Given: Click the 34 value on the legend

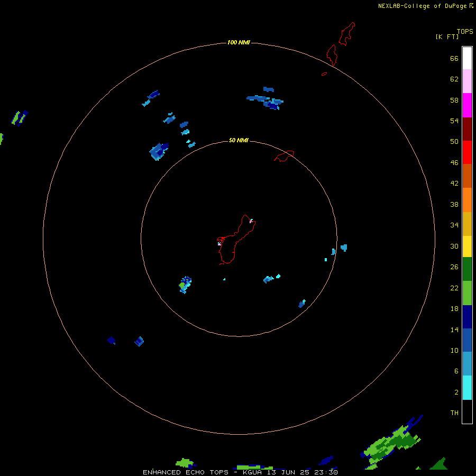Looking at the screenshot, I should point(454,225).
